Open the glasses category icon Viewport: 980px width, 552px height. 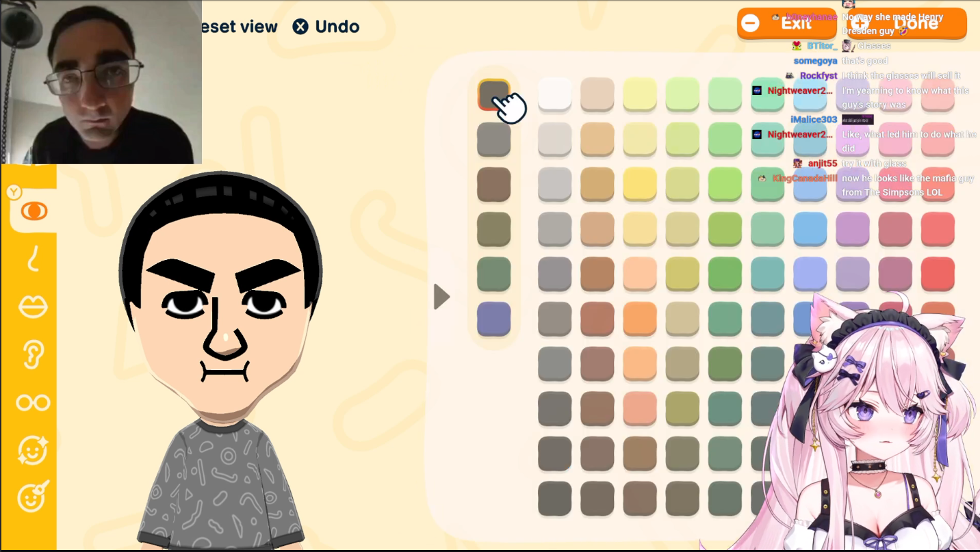[x=33, y=402]
